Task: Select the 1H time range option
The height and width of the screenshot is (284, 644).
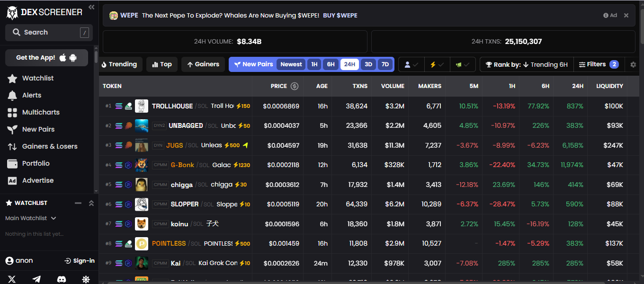Action: click(x=314, y=64)
